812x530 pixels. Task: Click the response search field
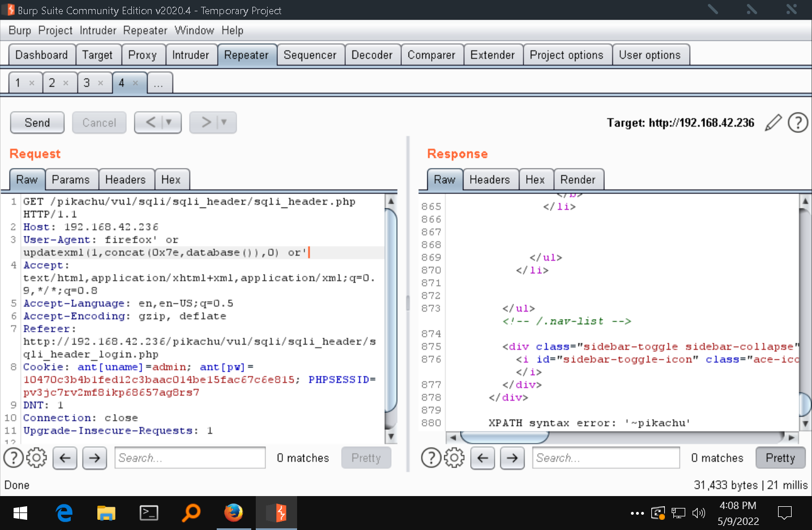tap(606, 458)
